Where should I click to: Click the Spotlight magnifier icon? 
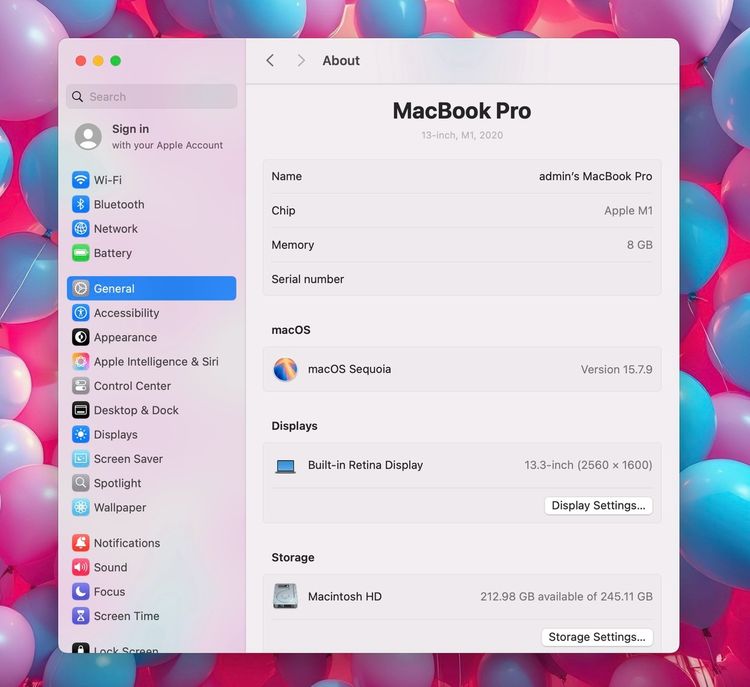(x=80, y=483)
